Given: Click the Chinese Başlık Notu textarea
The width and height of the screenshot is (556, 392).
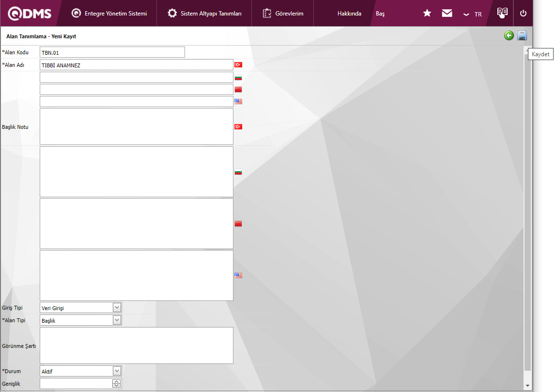Looking at the screenshot, I should pos(137,223).
